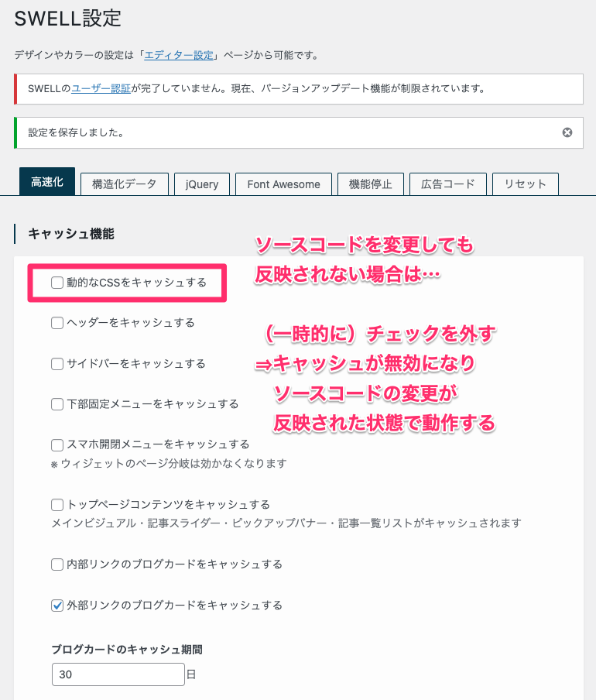Enable 動的なCSSをキャッシュする checkbox
Viewport: 596px width, 700px height.
pyautogui.click(x=57, y=283)
